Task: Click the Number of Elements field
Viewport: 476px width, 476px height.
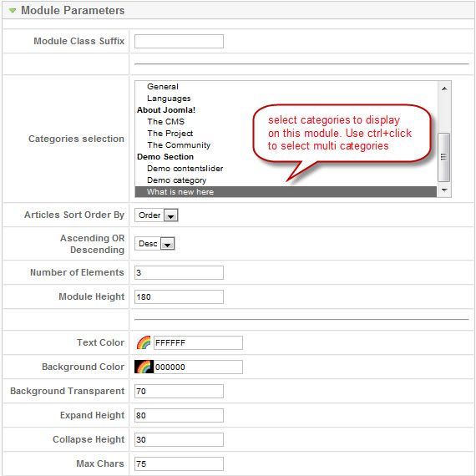Action: click(x=179, y=272)
